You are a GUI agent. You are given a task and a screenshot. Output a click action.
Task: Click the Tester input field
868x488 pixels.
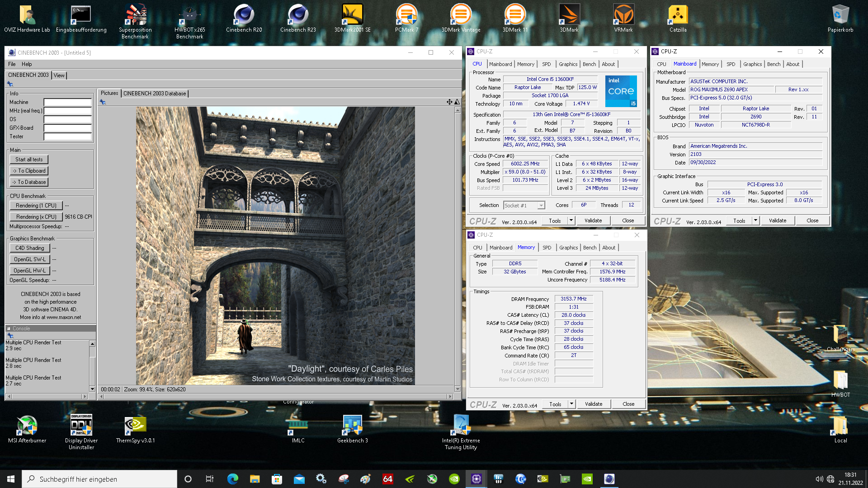click(68, 136)
